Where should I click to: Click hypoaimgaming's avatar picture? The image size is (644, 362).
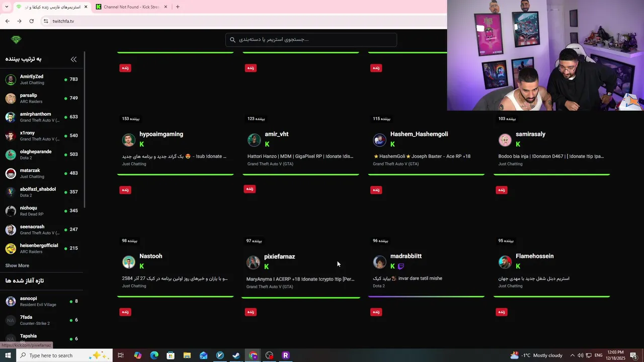(x=129, y=140)
